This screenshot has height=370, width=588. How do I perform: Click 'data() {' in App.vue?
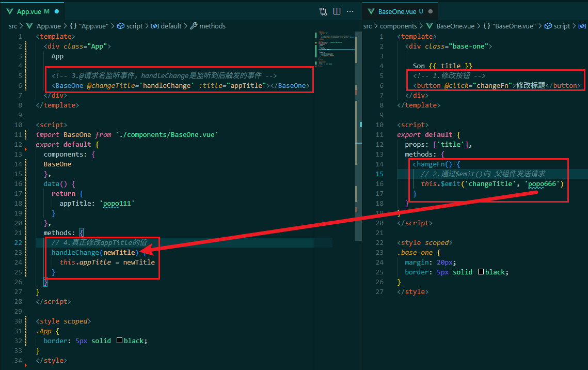point(59,183)
